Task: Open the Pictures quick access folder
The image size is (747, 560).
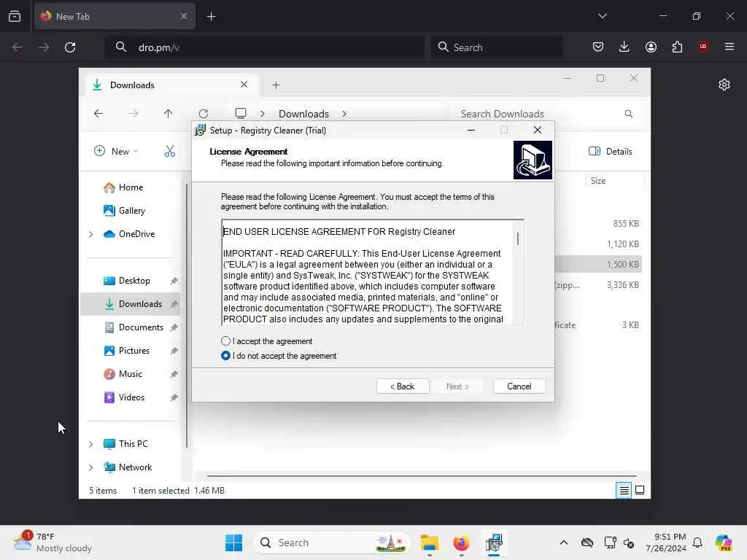Action: (127, 351)
